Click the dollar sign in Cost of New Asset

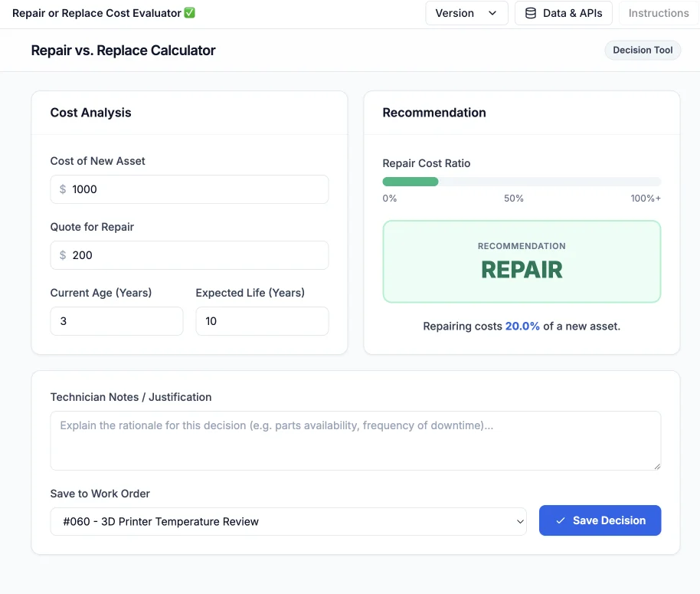click(63, 189)
